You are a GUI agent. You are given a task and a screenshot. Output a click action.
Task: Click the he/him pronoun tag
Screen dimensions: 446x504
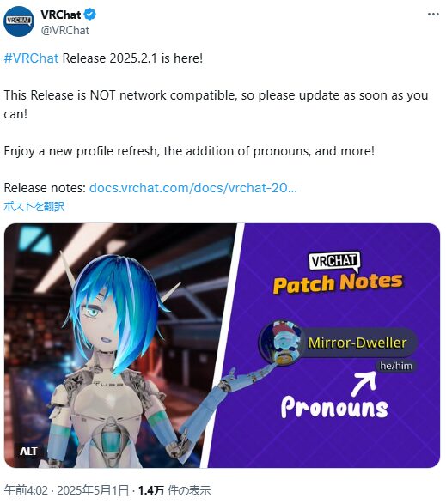(396, 366)
